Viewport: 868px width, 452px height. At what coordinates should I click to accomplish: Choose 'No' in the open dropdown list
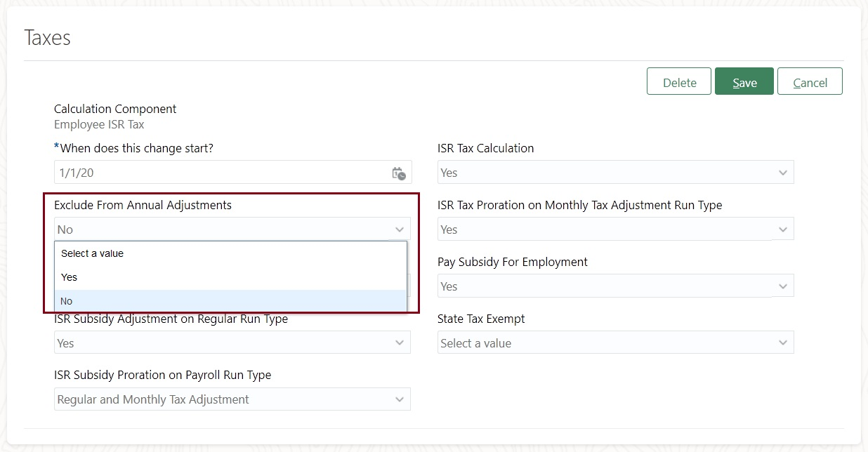tap(67, 301)
